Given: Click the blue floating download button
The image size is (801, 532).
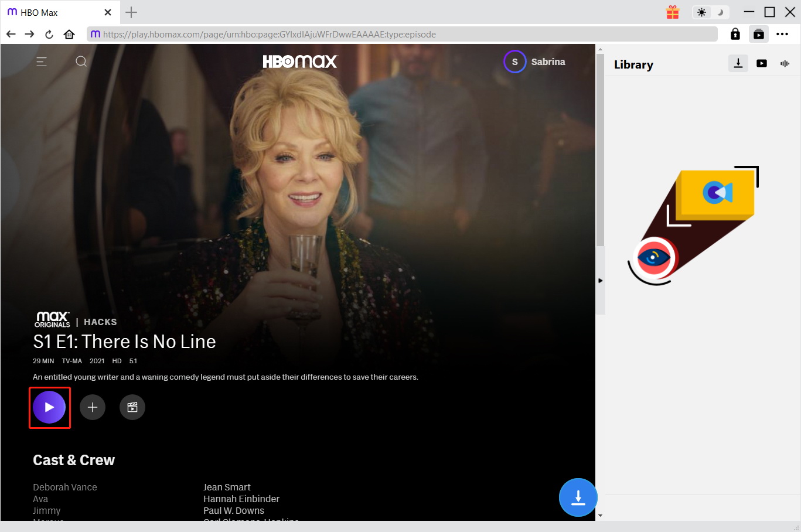Looking at the screenshot, I should click(x=578, y=497).
